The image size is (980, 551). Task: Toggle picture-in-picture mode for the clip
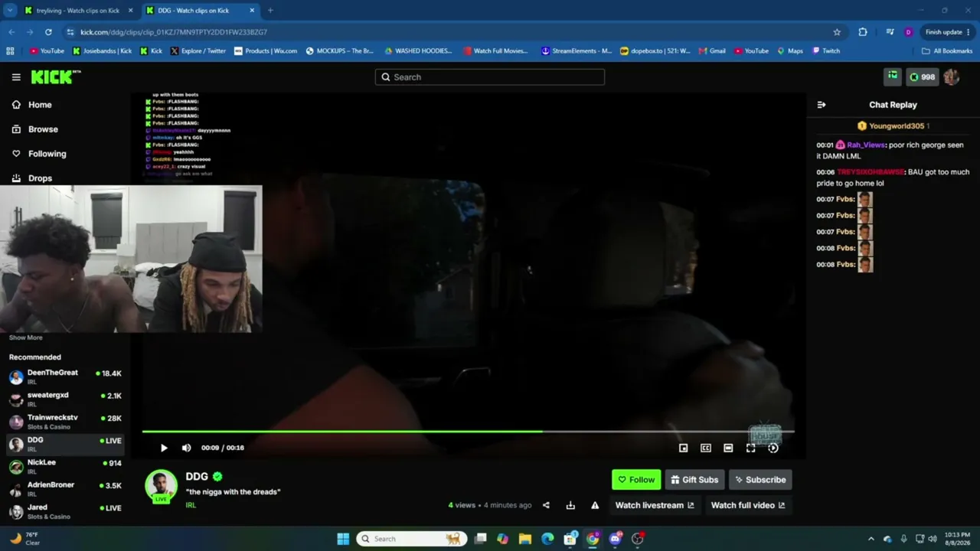[x=683, y=448]
